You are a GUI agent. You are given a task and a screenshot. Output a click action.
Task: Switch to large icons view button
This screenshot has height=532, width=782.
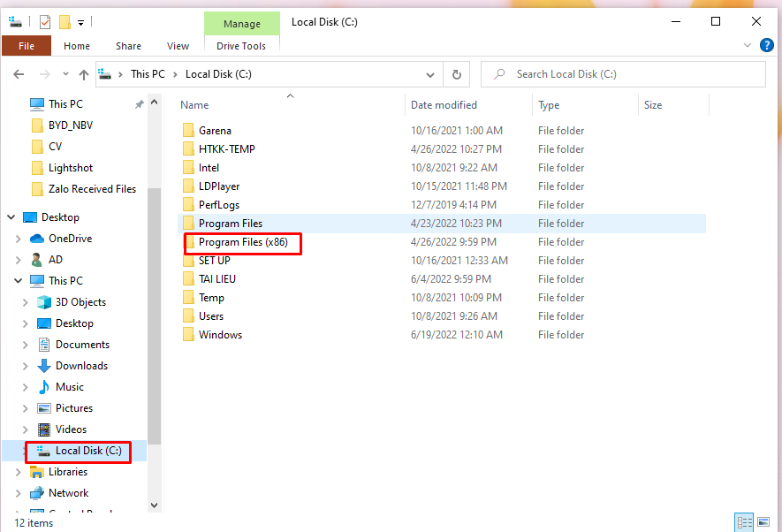coord(763,521)
